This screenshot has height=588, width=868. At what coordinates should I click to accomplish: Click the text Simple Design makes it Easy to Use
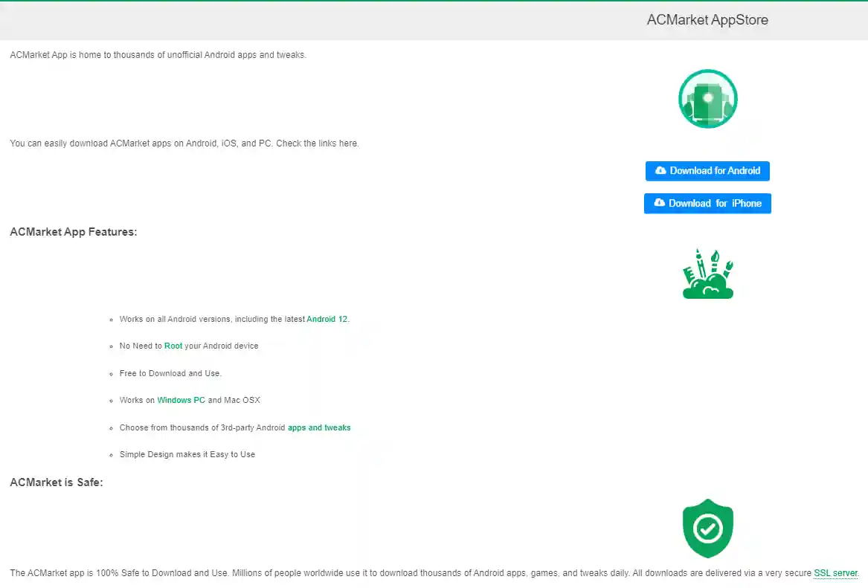coord(187,454)
